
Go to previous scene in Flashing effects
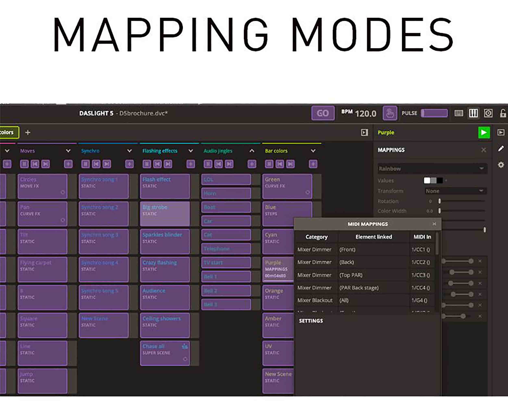(x=157, y=164)
